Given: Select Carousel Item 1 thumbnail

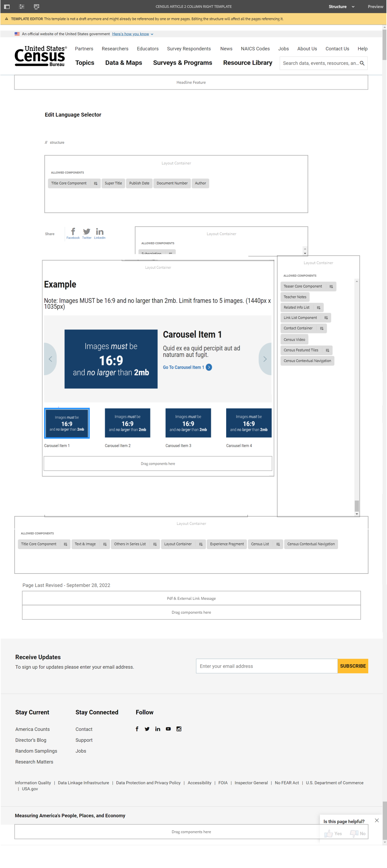Looking at the screenshot, I should 67,423.
